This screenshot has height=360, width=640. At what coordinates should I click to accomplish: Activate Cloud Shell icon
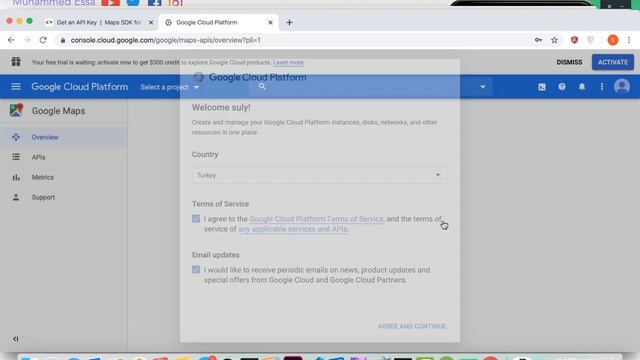(542, 87)
